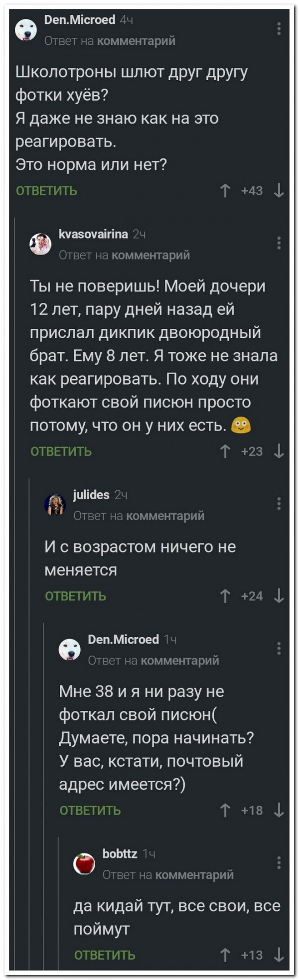
Task: Open kvasovairina's profile via username
Action: (93, 234)
